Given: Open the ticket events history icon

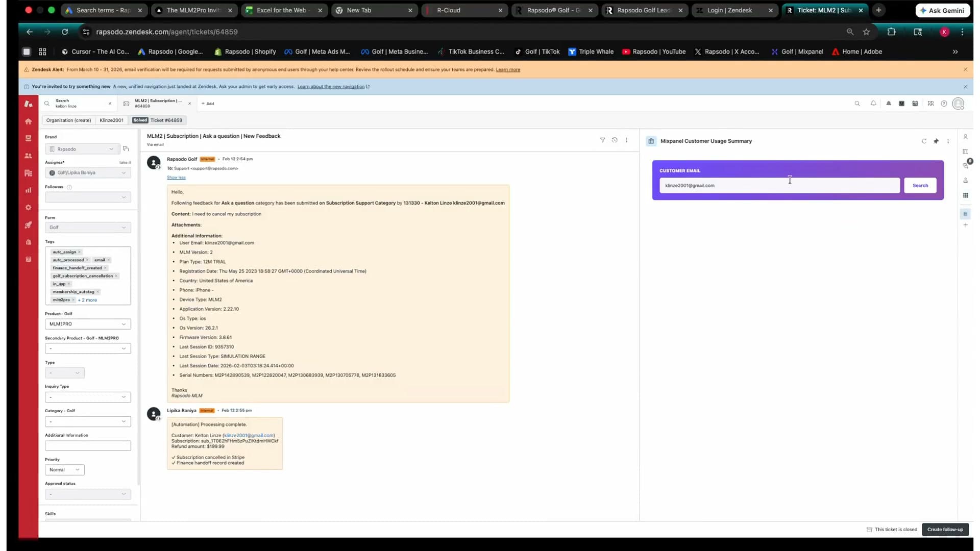Looking at the screenshot, I should click(615, 140).
